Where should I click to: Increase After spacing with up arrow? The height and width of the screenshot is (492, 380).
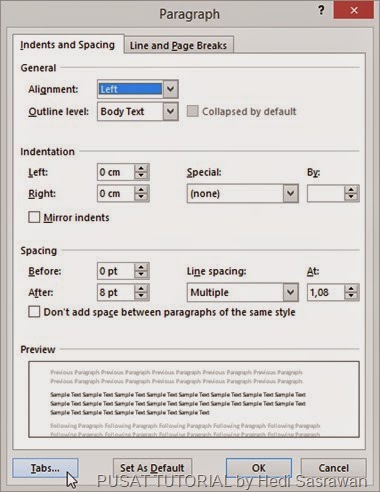[x=141, y=289]
